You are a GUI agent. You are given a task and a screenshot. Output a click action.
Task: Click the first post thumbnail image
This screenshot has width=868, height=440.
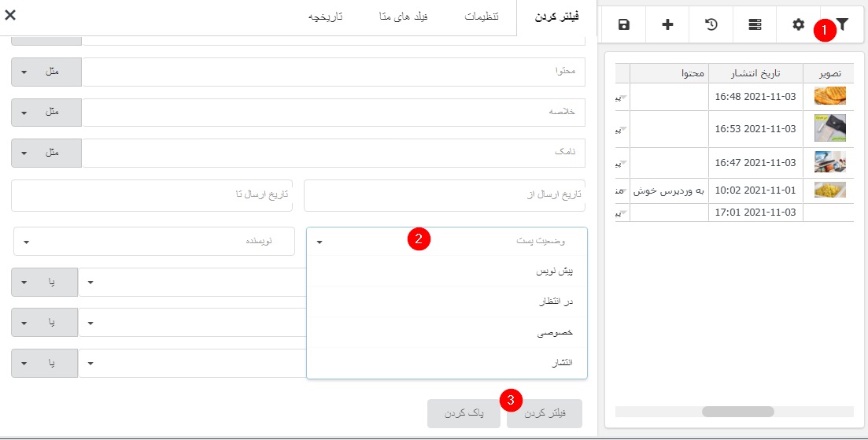click(829, 96)
